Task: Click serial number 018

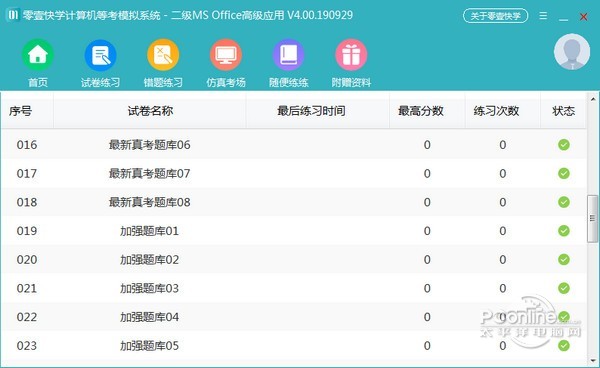Action: tap(27, 202)
